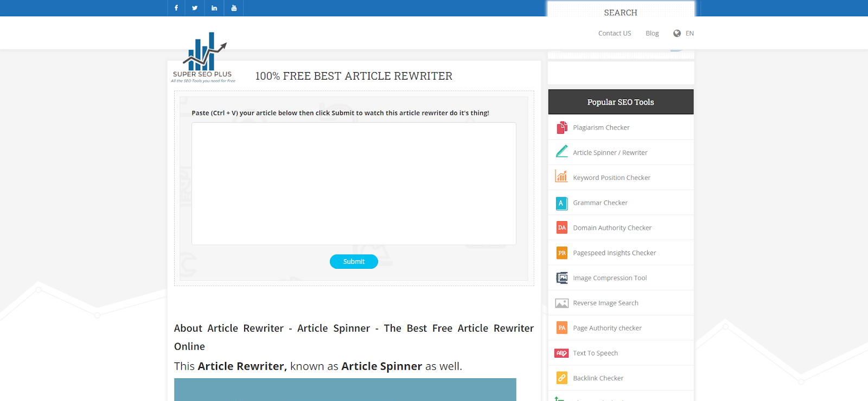
Task: Click the Text To Speech icon
Action: pos(561,353)
